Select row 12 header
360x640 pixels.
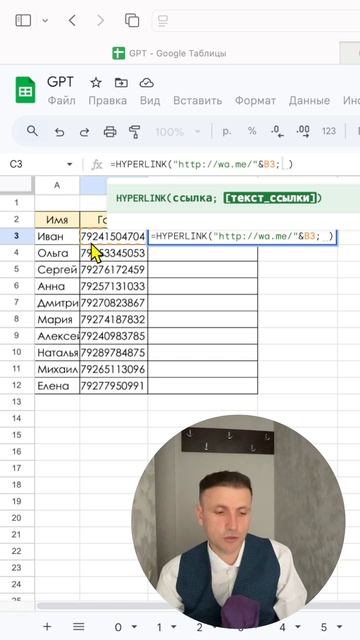[17, 386]
